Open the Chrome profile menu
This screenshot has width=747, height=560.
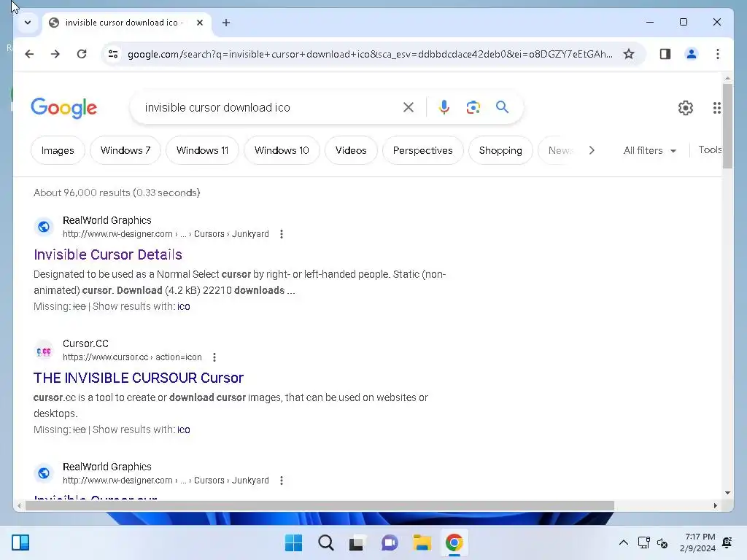tap(692, 54)
